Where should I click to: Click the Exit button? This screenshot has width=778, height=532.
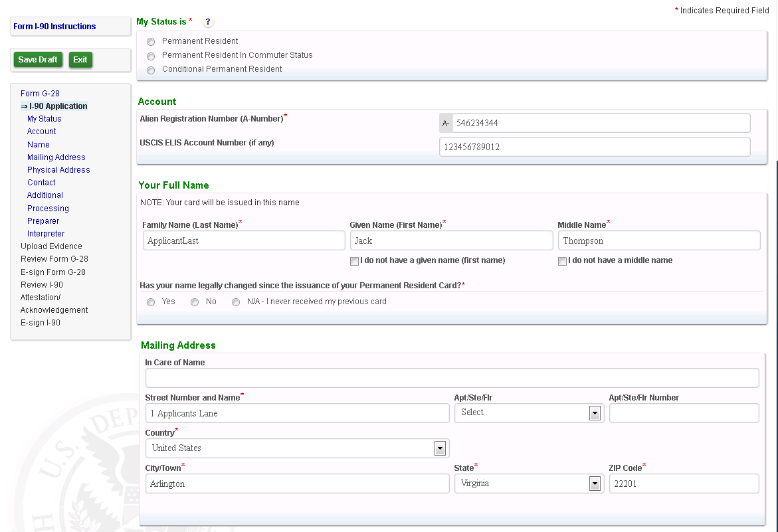(x=80, y=60)
